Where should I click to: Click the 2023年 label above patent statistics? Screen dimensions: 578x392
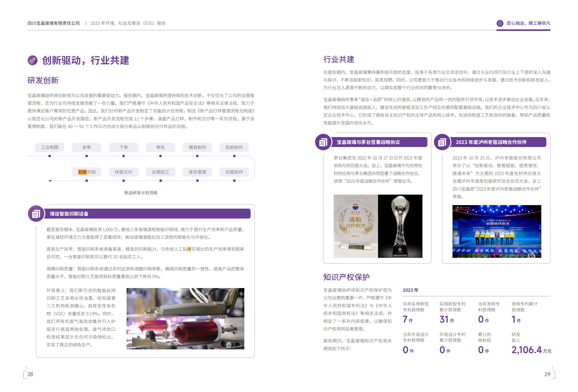click(x=410, y=290)
